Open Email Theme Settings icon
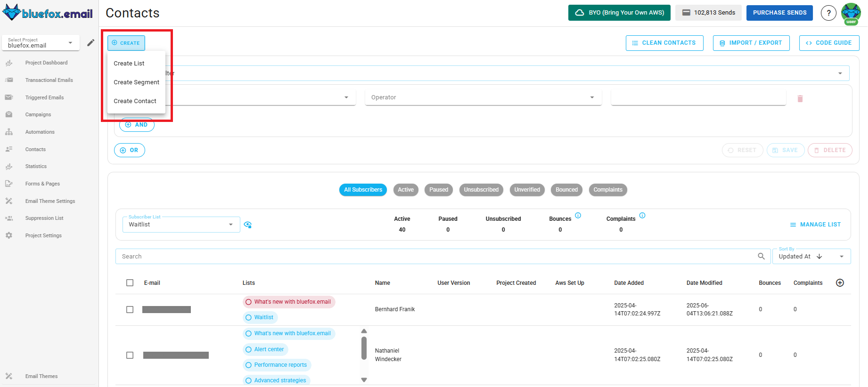The image size is (868, 387). (9, 201)
